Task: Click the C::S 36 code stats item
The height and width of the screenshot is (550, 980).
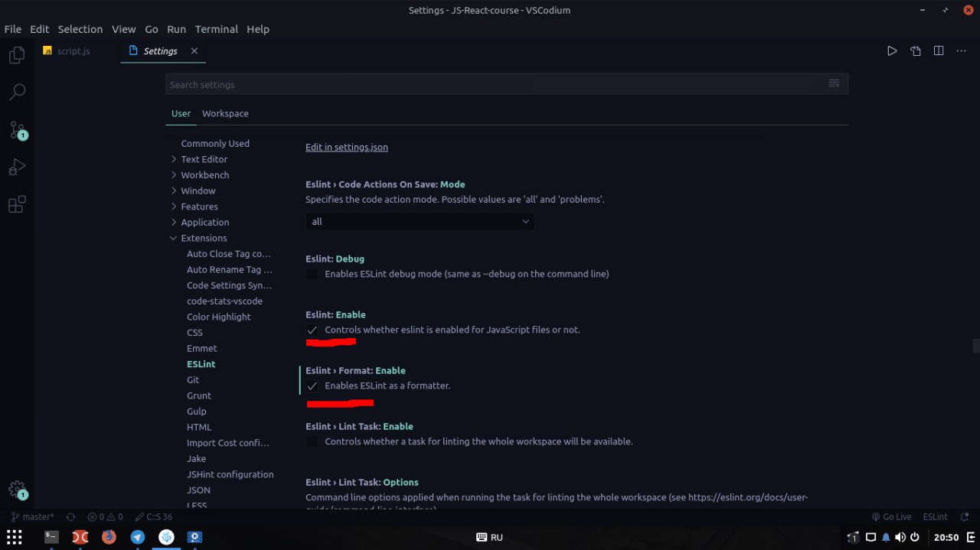Action: [x=154, y=517]
